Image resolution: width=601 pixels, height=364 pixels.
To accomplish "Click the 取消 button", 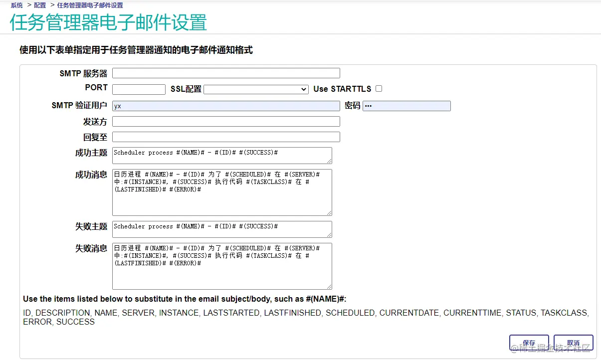I will click(x=574, y=343).
